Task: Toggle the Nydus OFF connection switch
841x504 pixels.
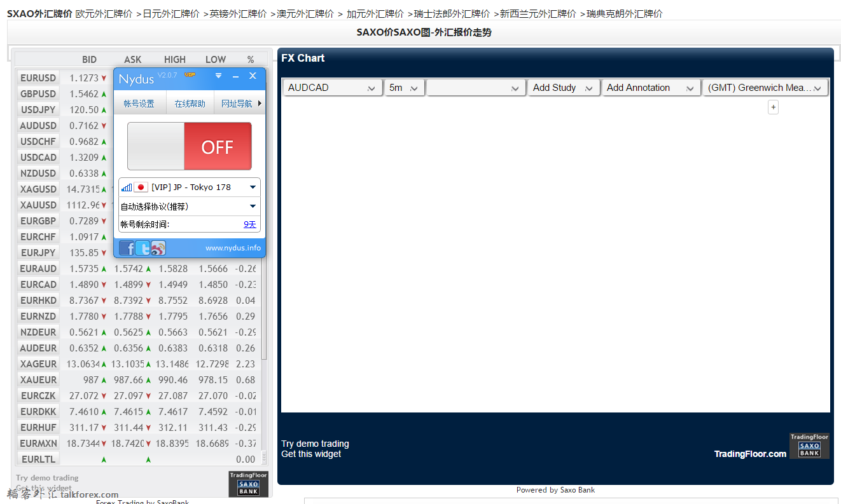Action: (x=190, y=146)
